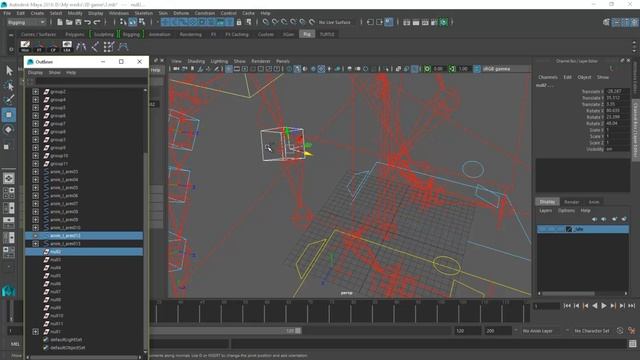This screenshot has width=640, height=360.
Task: Click the Outliner search field
Action: [88, 82]
